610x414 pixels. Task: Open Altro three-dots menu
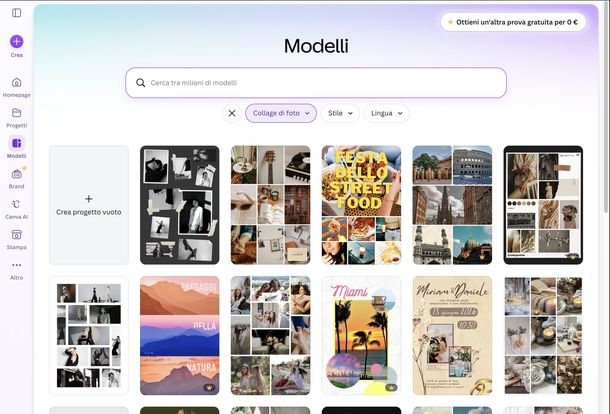tap(16, 270)
